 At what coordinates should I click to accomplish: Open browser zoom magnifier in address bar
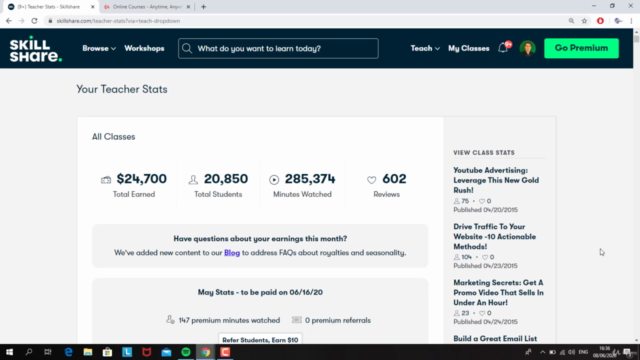click(571, 21)
